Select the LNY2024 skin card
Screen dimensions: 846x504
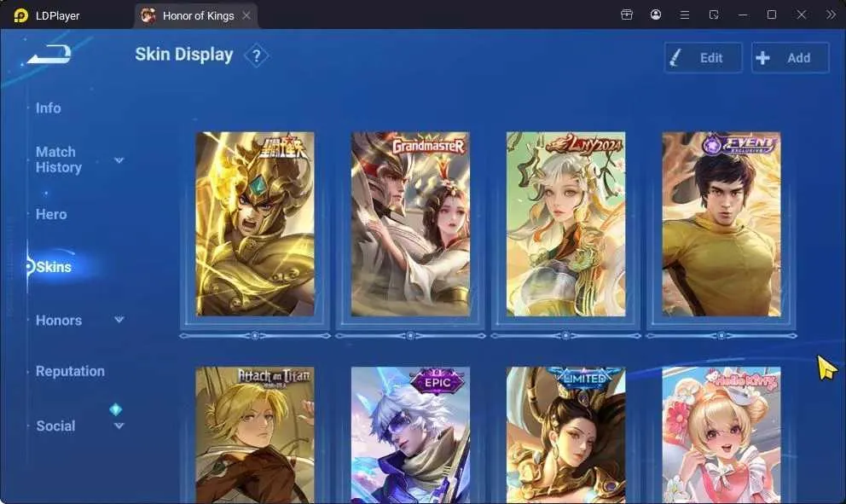[x=566, y=224]
